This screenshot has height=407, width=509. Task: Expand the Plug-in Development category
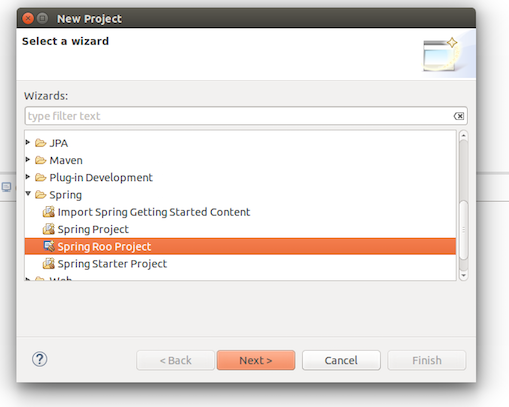coord(28,177)
